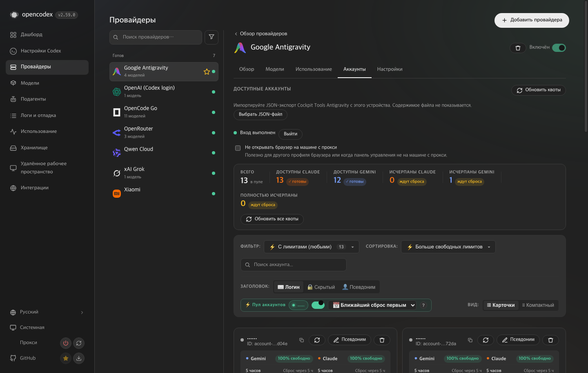The width and height of the screenshot is (588, 373).
Task: Select xAI Grok provider
Action: [164, 173]
